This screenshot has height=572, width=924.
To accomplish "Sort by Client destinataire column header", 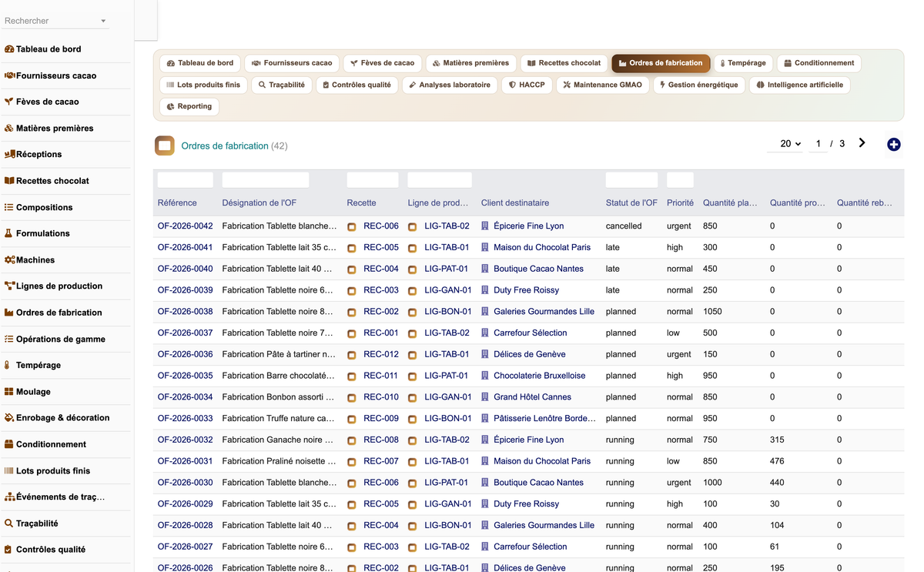I will (515, 203).
